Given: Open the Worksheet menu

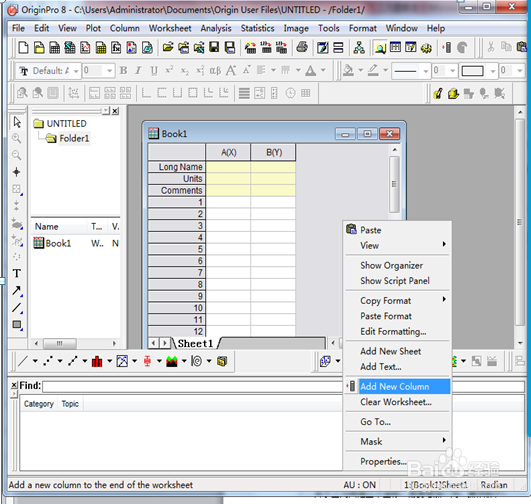Looking at the screenshot, I should tap(170, 28).
